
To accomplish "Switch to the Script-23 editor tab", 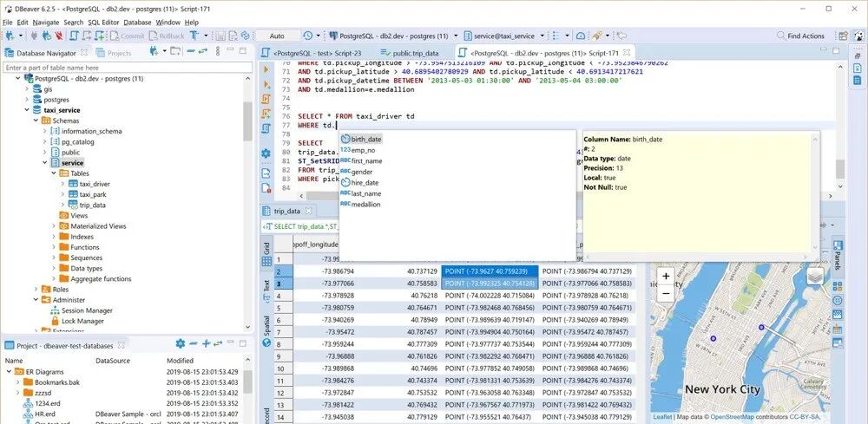I will 312,53.
